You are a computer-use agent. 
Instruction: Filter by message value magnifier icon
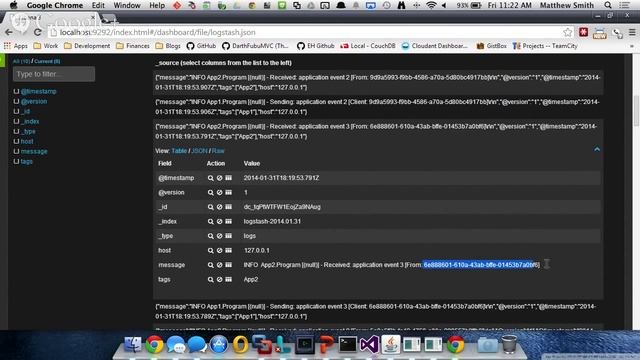coord(211,265)
